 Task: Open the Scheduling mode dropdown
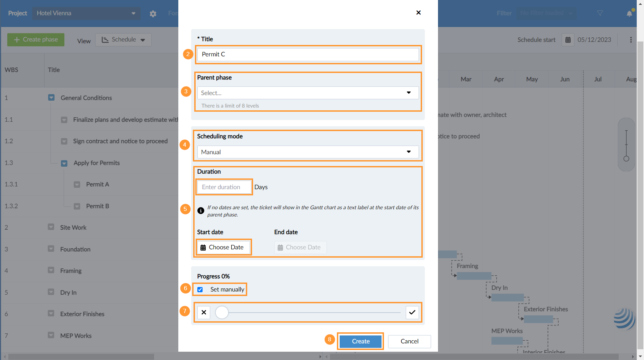click(308, 152)
